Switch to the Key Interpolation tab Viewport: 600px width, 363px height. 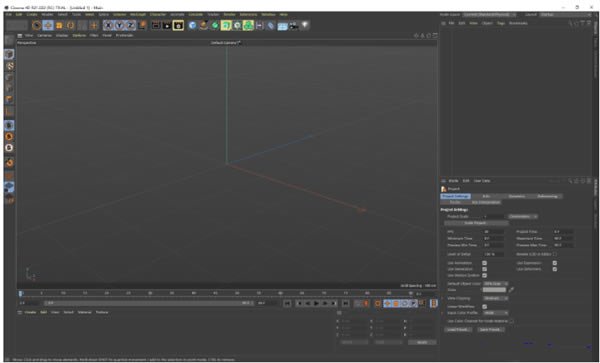pos(486,202)
